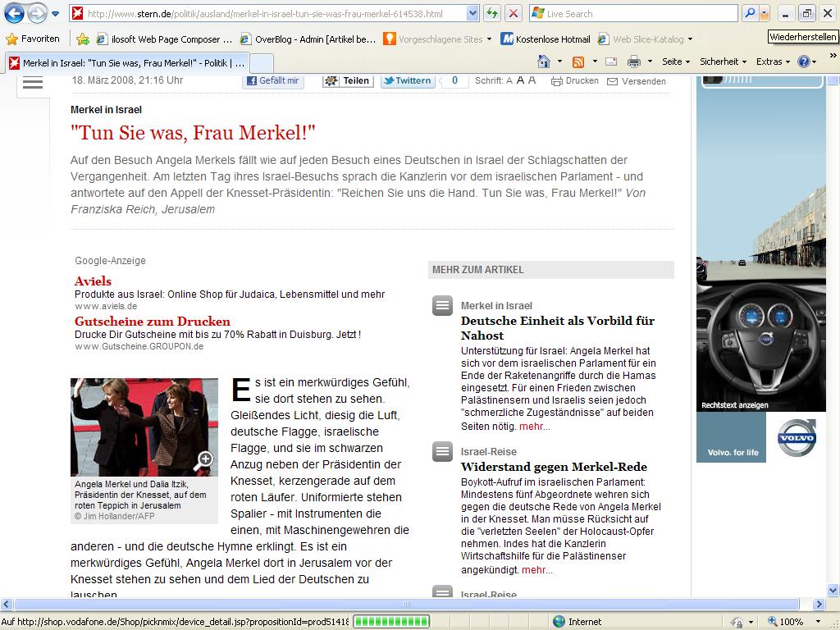Stop loading with the red X icon
This screenshot has width=840, height=630.
514,13
